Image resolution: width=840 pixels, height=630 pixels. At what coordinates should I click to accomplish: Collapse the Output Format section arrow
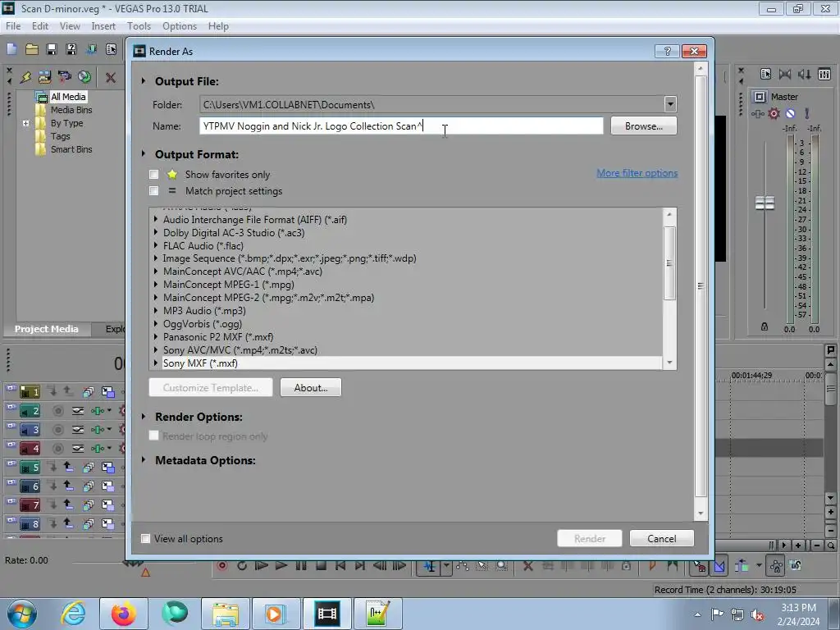point(143,153)
